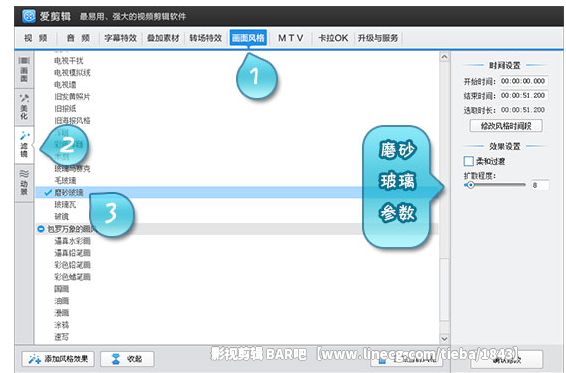
Task: Choose 国画 style
Action: coord(61,289)
